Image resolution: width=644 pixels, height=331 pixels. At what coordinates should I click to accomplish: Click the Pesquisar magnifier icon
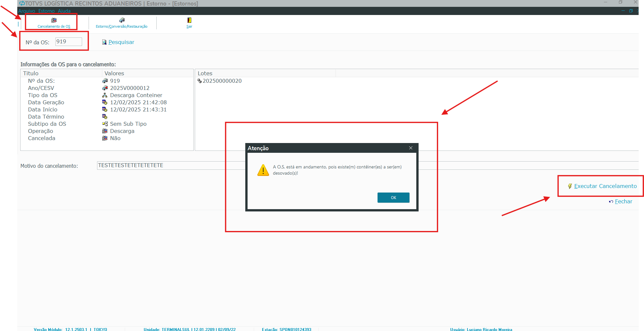point(104,42)
